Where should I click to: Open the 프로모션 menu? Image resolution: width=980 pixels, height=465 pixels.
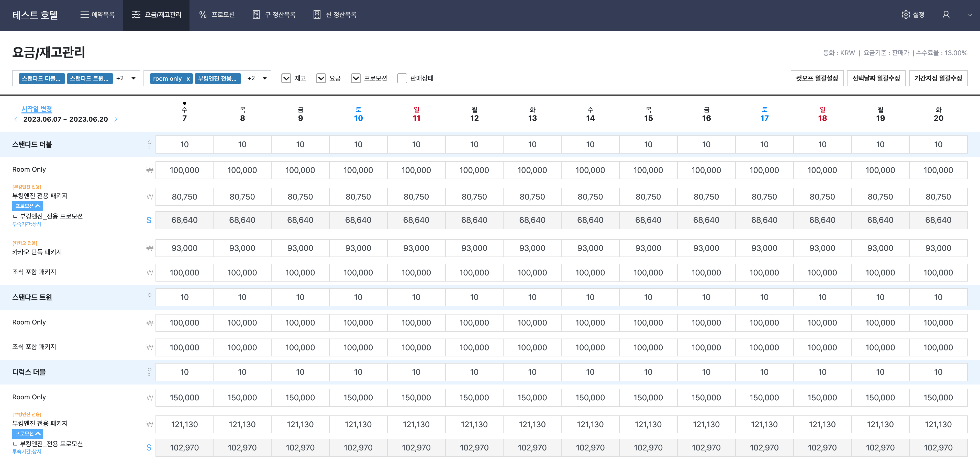pyautogui.click(x=217, y=15)
